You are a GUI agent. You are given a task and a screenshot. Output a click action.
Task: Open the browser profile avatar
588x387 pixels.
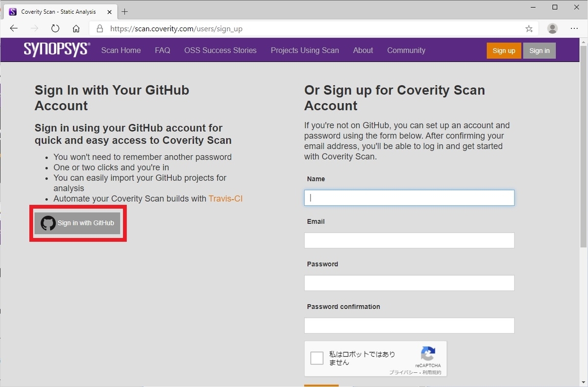(x=553, y=28)
